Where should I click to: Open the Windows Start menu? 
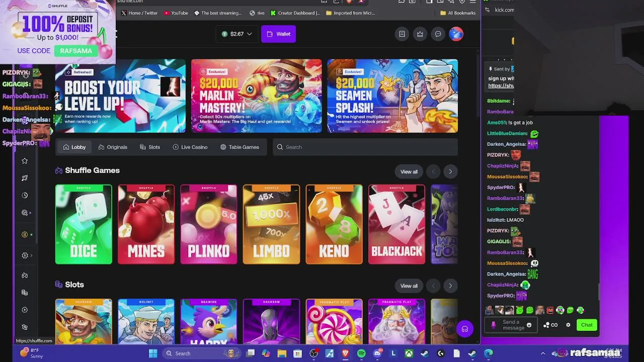pos(153,353)
